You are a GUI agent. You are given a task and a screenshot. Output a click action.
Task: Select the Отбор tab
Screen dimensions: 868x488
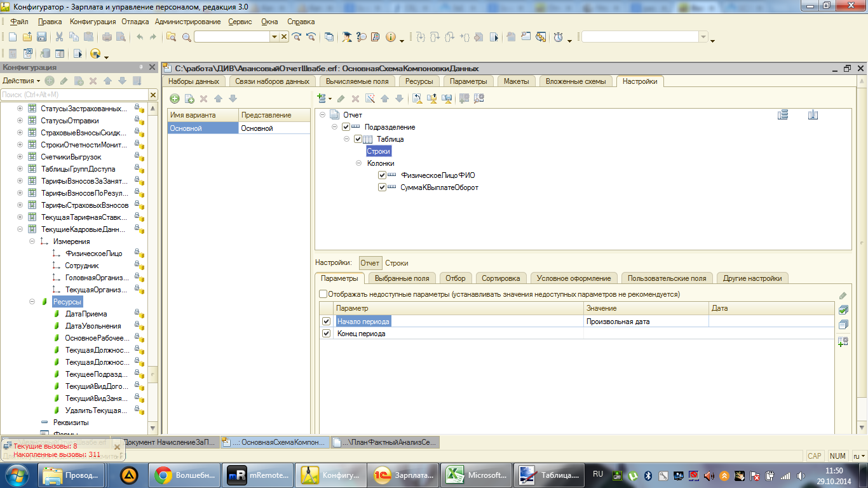point(455,278)
